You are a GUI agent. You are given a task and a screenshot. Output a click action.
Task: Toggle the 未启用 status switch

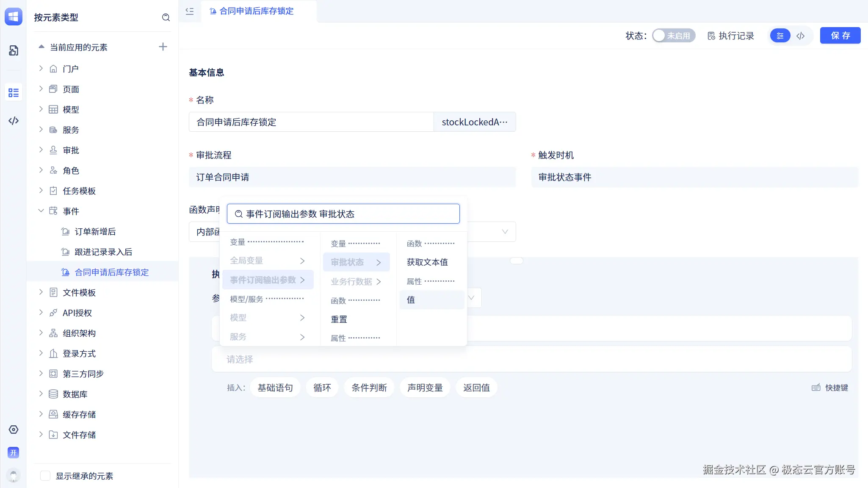click(x=673, y=36)
